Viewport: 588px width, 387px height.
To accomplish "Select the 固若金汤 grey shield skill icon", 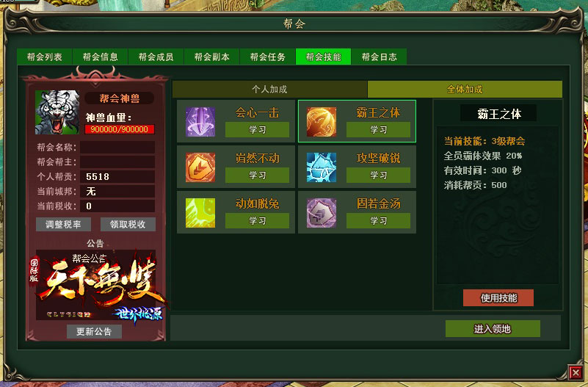I will coord(322,213).
